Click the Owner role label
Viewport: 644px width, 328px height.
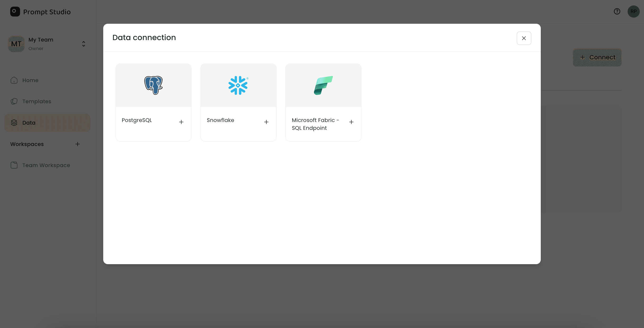36,48
